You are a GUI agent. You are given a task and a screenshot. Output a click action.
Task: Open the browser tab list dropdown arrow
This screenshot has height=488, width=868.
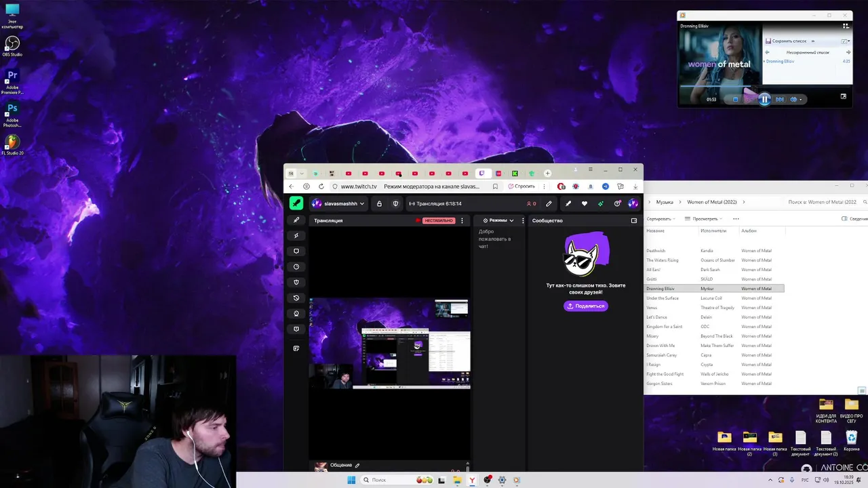pyautogui.click(x=302, y=174)
